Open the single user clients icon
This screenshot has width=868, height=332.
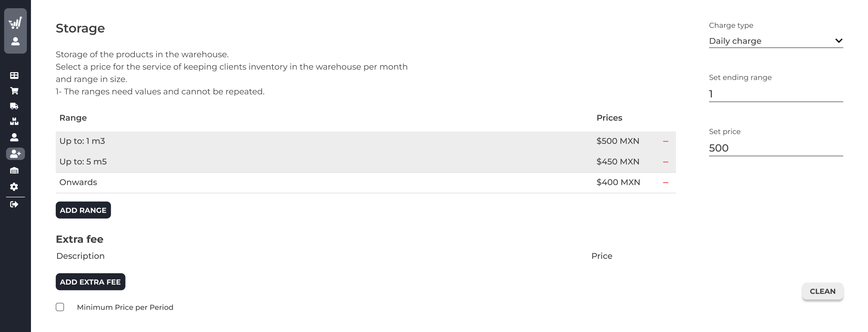(14, 137)
